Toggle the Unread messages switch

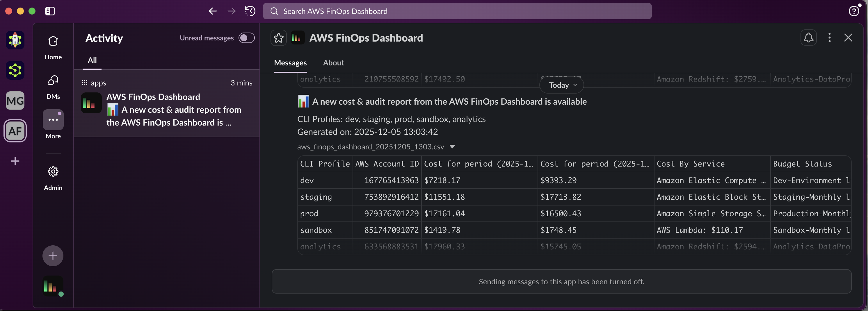(247, 38)
